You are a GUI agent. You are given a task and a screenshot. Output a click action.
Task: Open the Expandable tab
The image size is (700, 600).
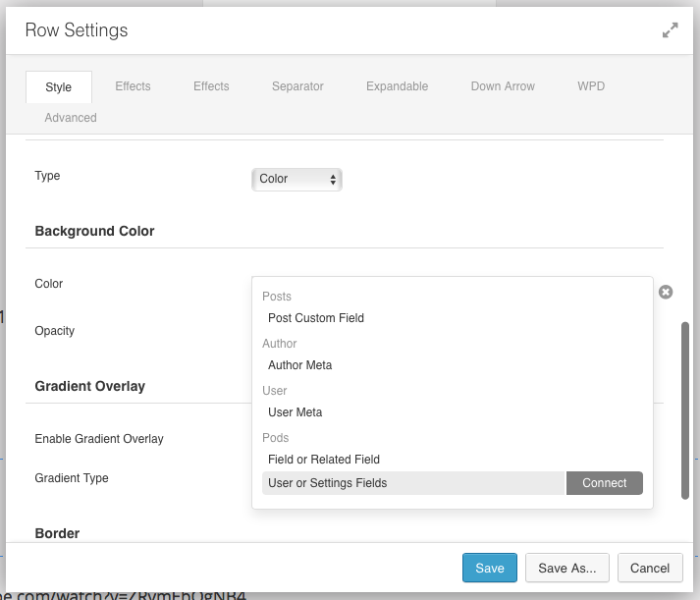(x=397, y=86)
